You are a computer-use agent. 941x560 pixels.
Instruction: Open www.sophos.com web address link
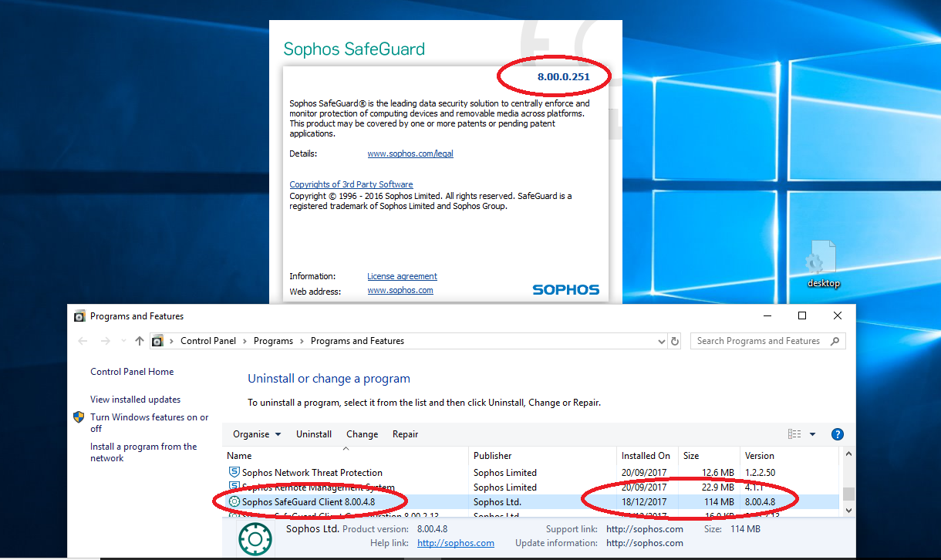pyautogui.click(x=400, y=291)
